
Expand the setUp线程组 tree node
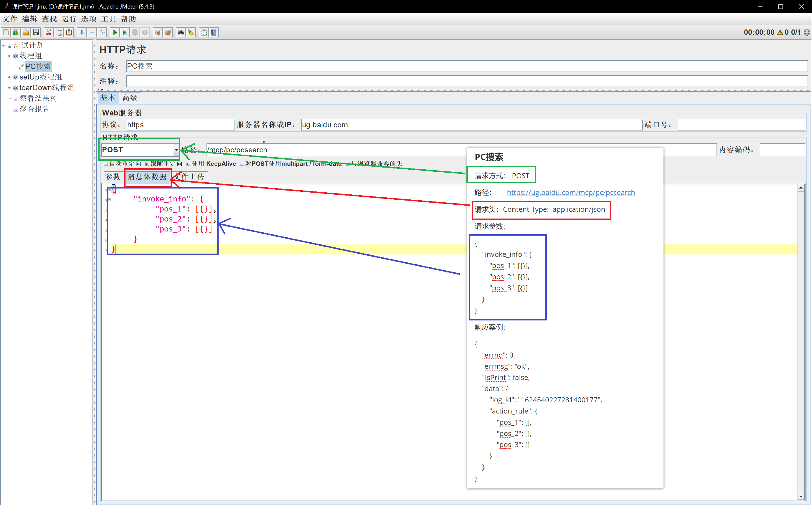coord(10,77)
